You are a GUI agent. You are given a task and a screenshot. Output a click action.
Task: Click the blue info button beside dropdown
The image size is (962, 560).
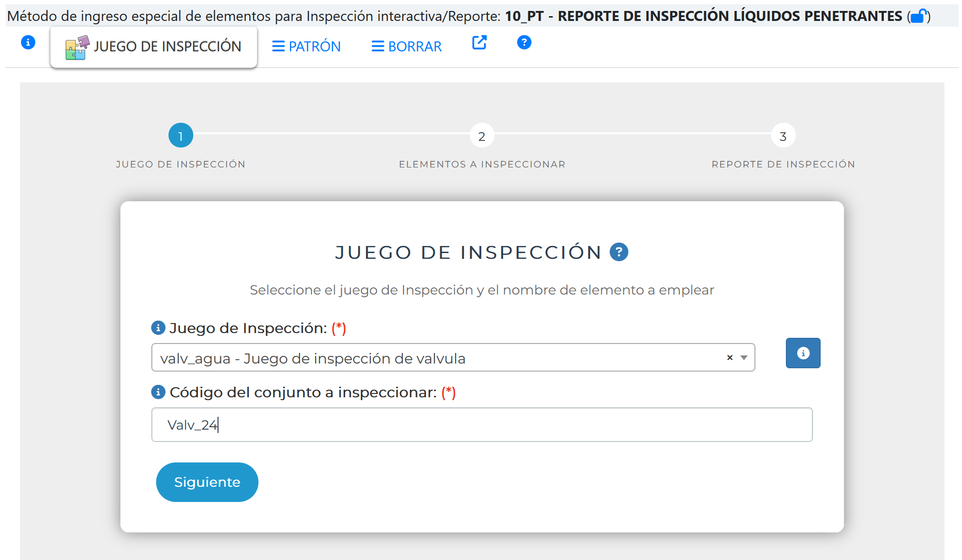(x=803, y=353)
